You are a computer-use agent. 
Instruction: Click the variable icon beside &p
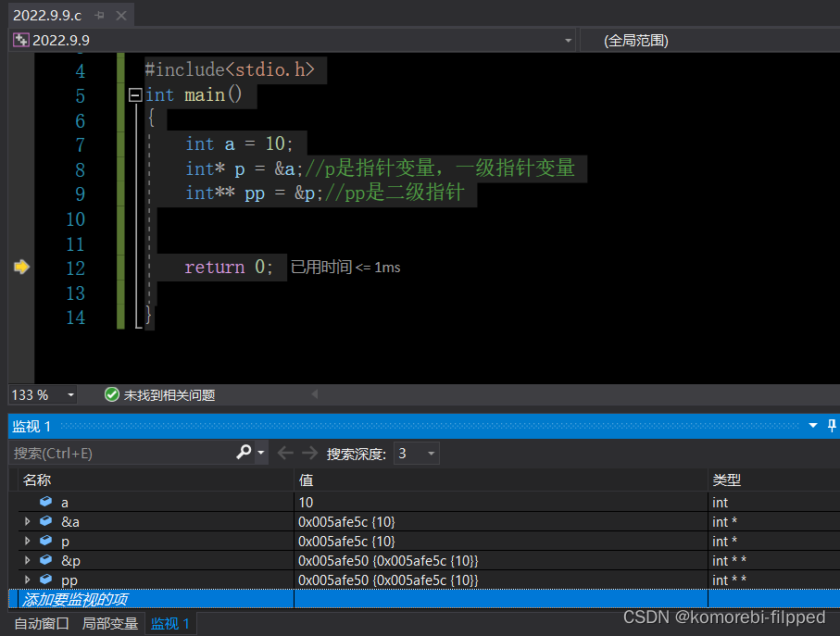46,559
